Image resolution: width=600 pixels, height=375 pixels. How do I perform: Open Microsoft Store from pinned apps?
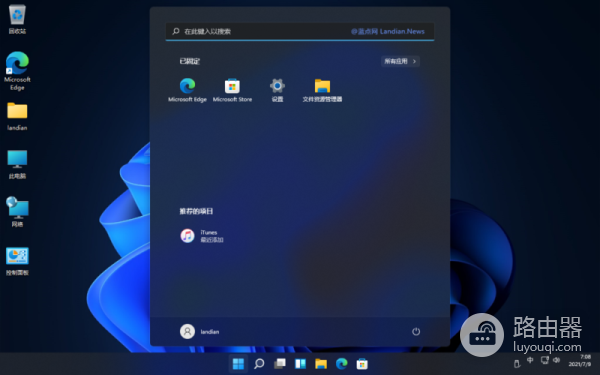point(232,90)
